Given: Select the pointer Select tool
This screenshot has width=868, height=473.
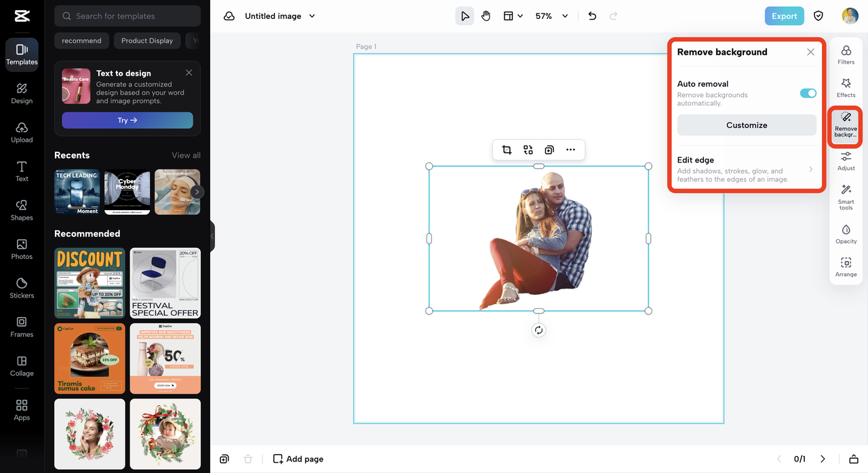Looking at the screenshot, I should [x=465, y=16].
